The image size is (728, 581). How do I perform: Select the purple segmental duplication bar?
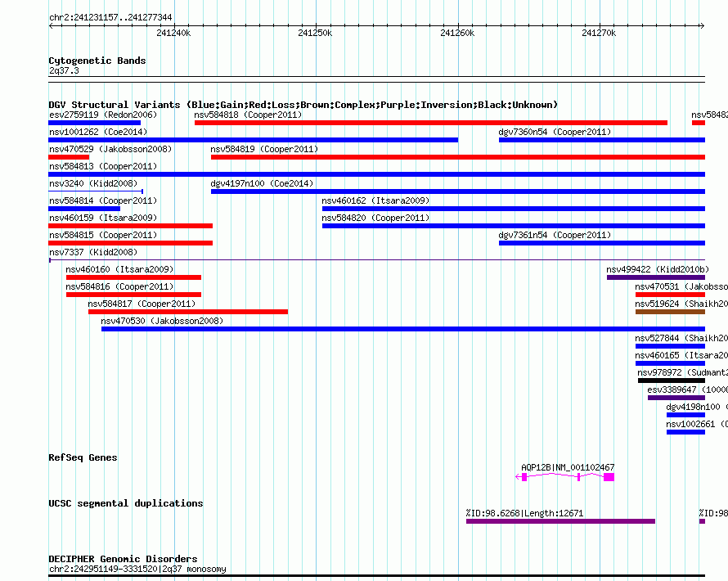560,521
